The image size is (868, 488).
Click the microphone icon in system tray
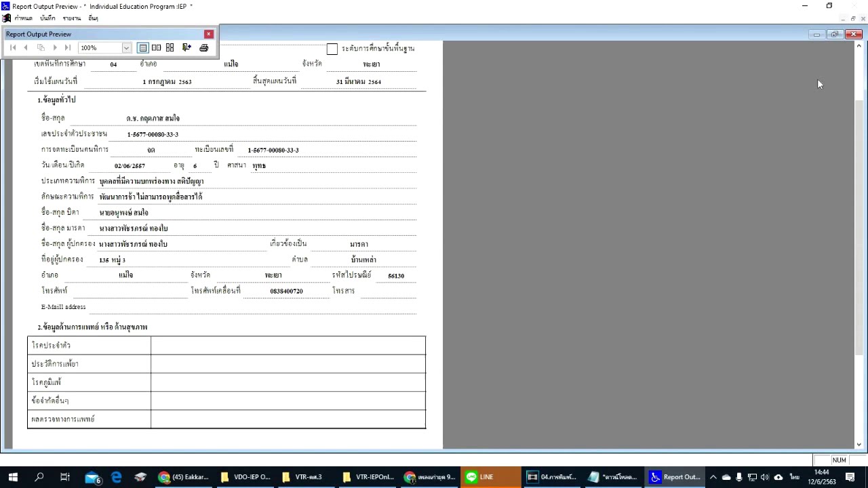[739, 477]
